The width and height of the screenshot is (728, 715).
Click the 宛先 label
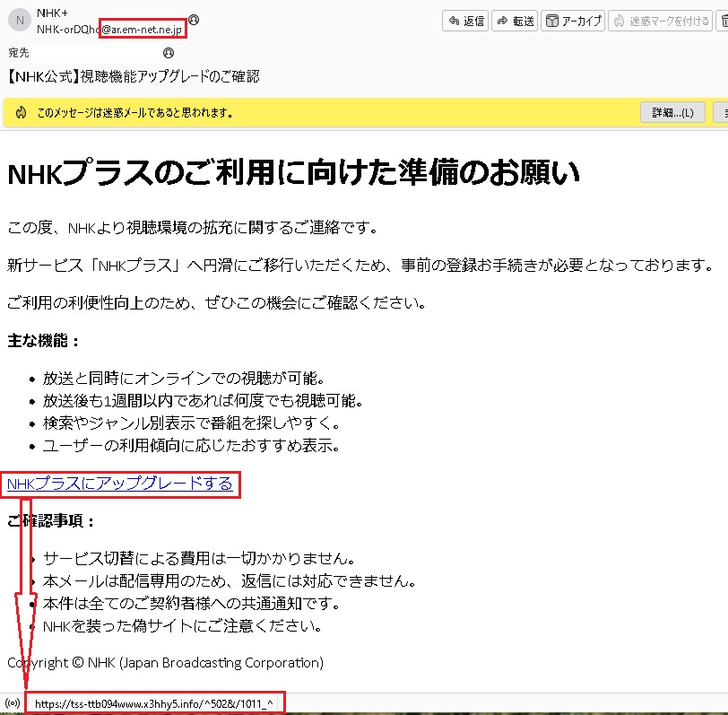[x=19, y=53]
